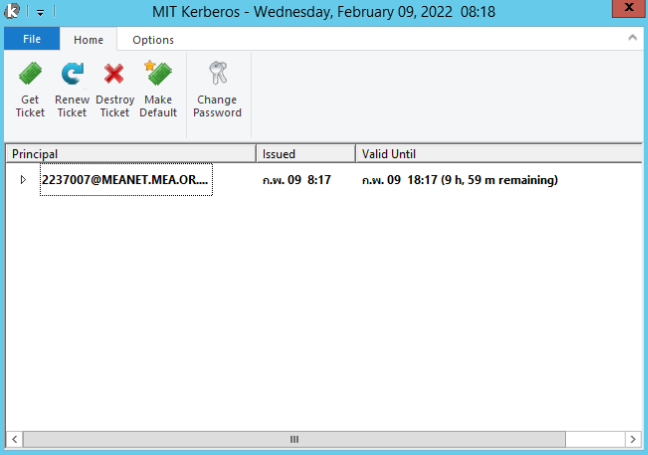Expand the 2237007@MEANET principal tree row
648x455 pixels.
click(23, 180)
